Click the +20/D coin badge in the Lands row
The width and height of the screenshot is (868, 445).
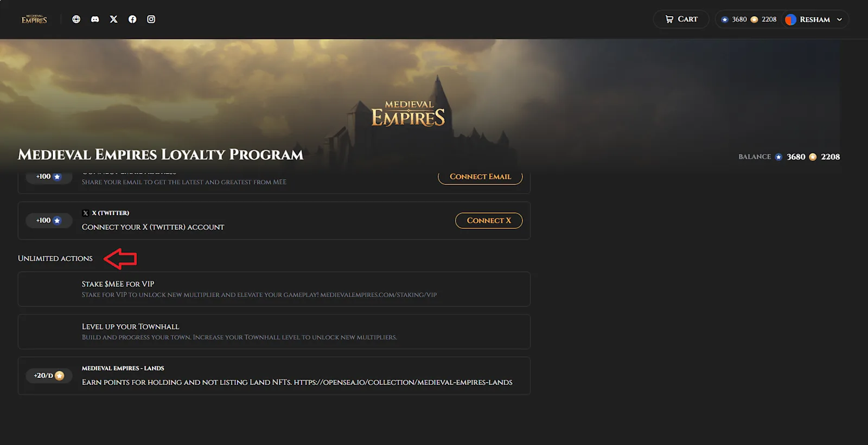(x=49, y=376)
